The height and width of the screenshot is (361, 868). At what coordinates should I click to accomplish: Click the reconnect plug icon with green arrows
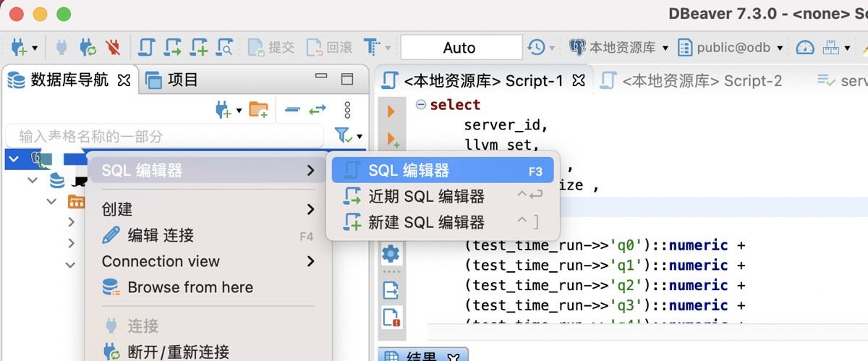[x=88, y=48]
